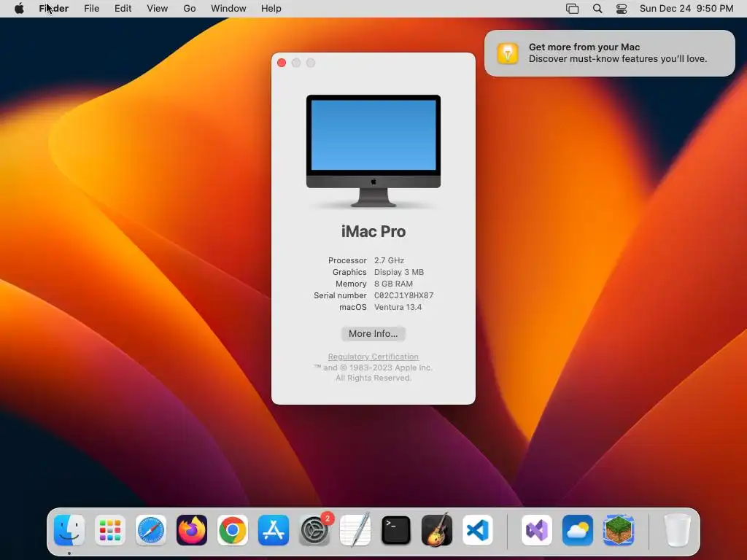
Task: Open Launchpad from the Dock
Action: click(110, 530)
